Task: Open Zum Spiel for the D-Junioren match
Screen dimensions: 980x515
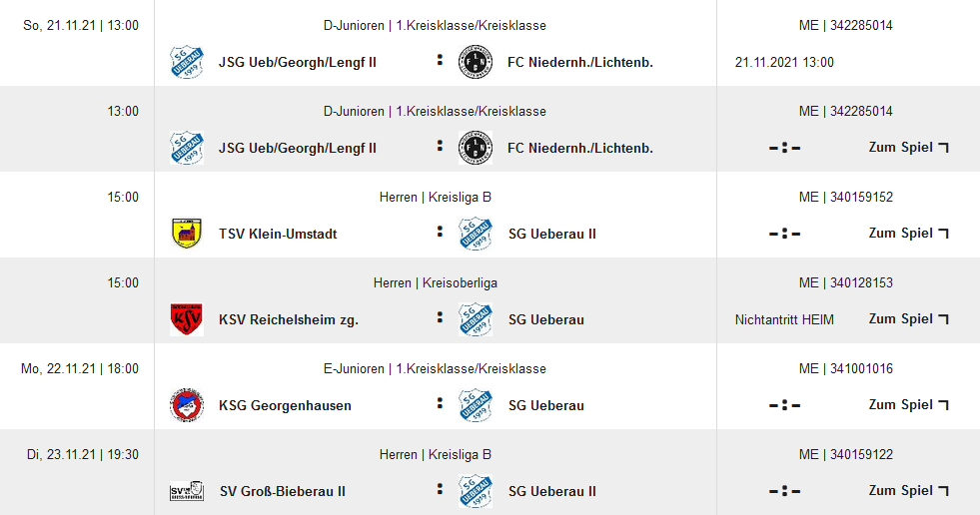Action: point(908,148)
